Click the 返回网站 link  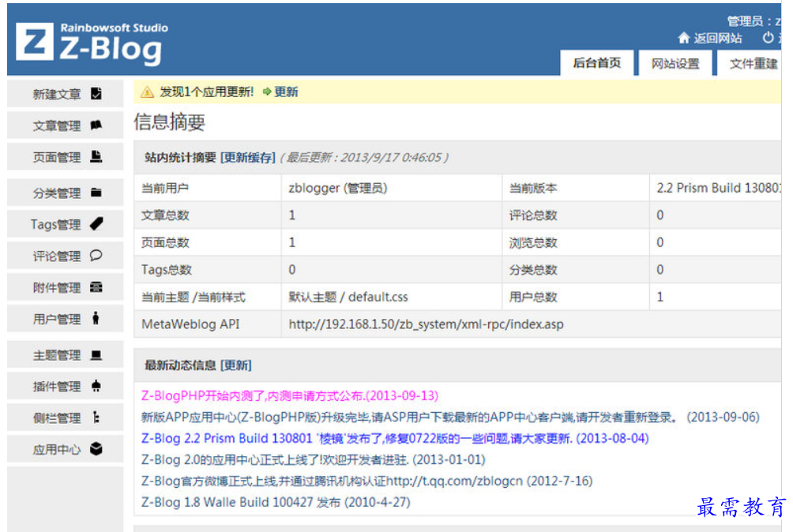pyautogui.click(x=718, y=39)
